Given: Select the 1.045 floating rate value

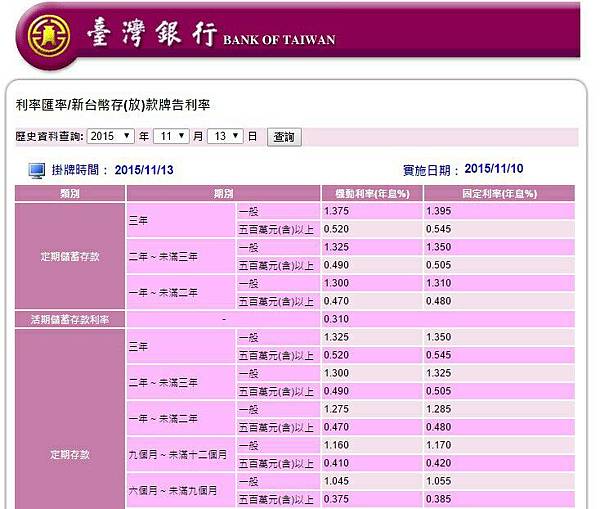Looking at the screenshot, I should coord(336,481).
